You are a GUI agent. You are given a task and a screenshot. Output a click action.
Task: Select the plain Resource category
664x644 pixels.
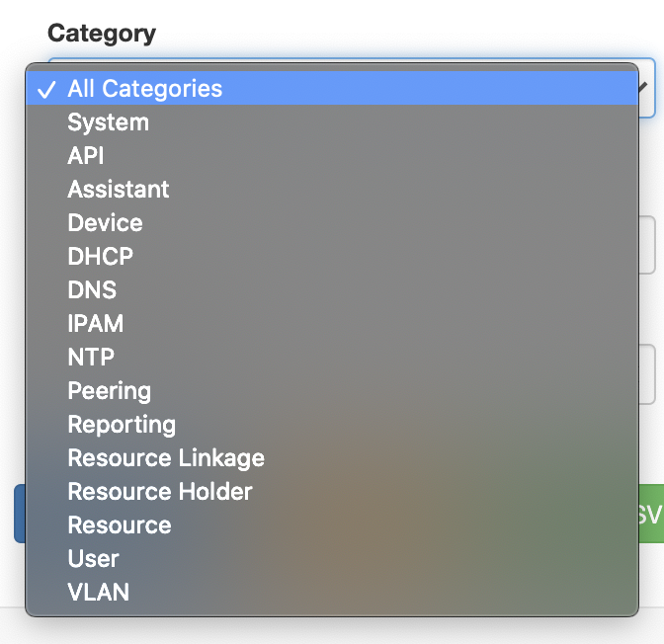pos(120,525)
